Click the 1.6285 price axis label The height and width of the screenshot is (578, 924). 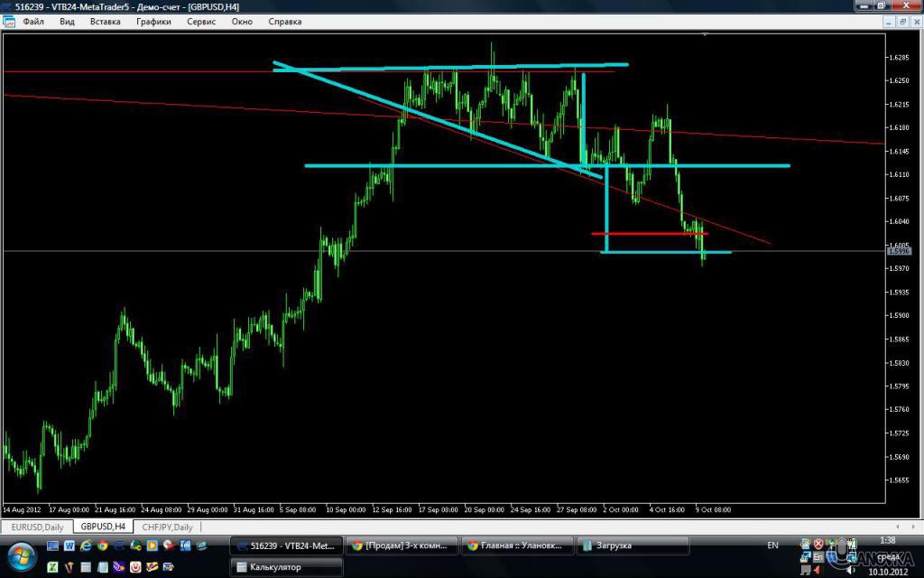[x=898, y=57]
